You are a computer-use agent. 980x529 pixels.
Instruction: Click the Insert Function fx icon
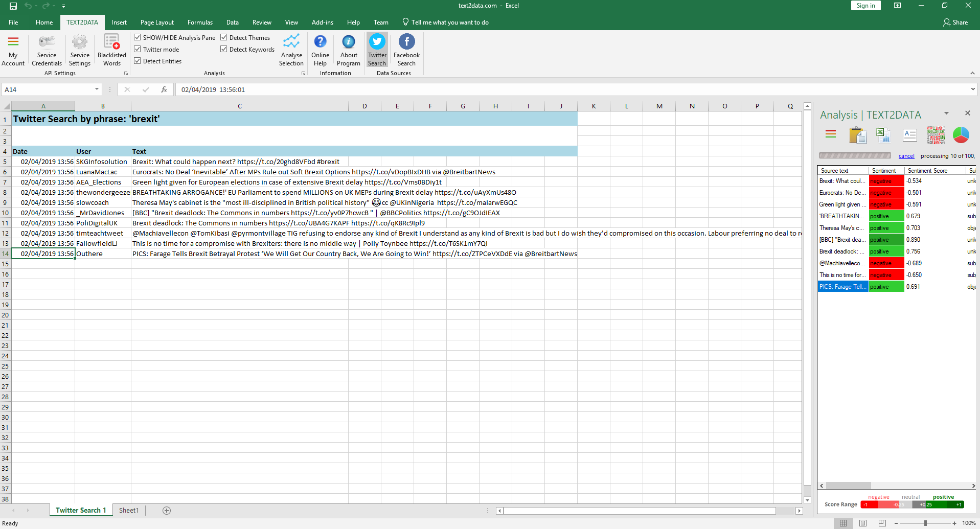[x=164, y=89]
